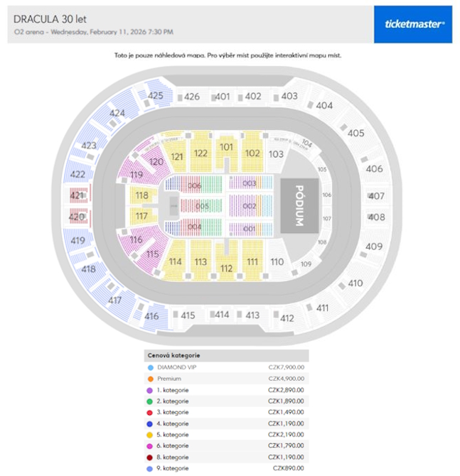460x476 pixels.
Task: Select the purple 1. kategorie dot
Action: (151, 390)
